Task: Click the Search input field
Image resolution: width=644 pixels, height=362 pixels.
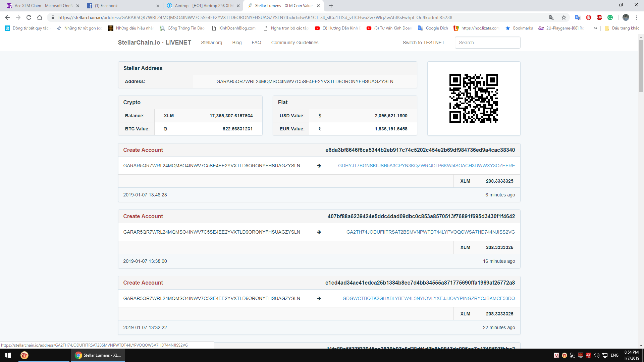Action: [487, 43]
